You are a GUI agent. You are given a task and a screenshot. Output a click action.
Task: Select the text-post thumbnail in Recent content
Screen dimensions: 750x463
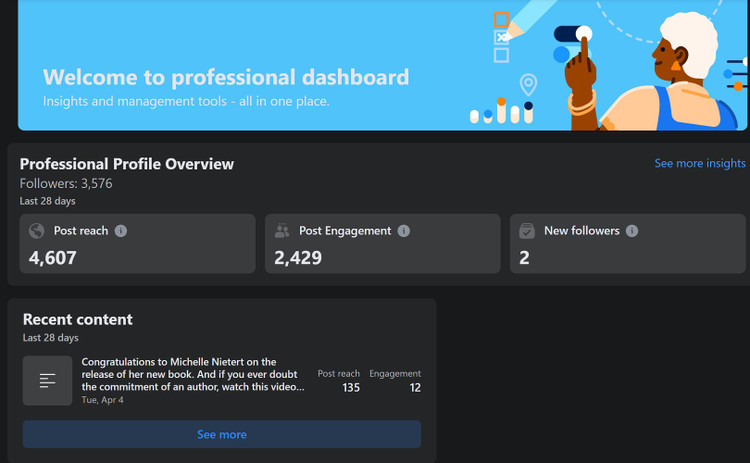(x=47, y=381)
